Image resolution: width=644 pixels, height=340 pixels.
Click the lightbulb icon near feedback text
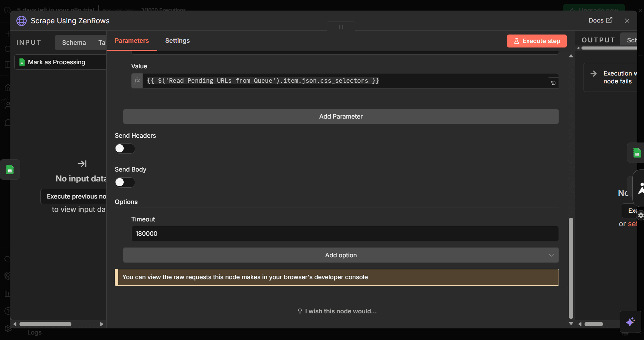click(300, 311)
